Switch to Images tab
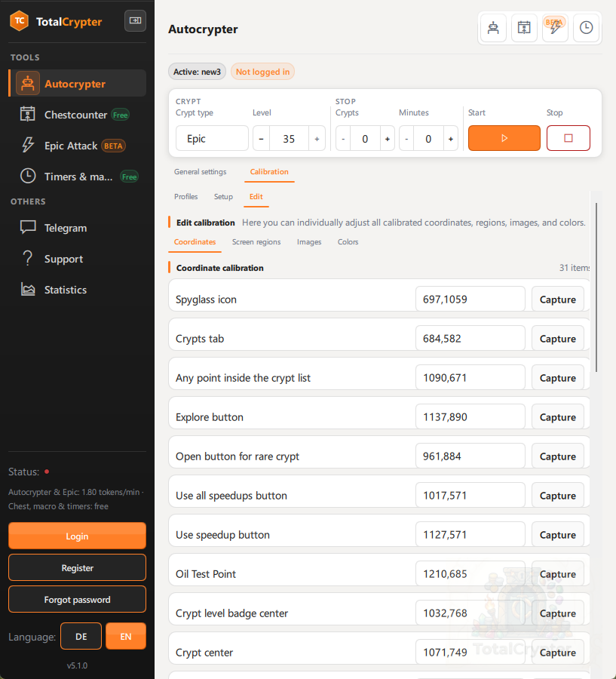The height and width of the screenshot is (679, 616). [x=309, y=242]
